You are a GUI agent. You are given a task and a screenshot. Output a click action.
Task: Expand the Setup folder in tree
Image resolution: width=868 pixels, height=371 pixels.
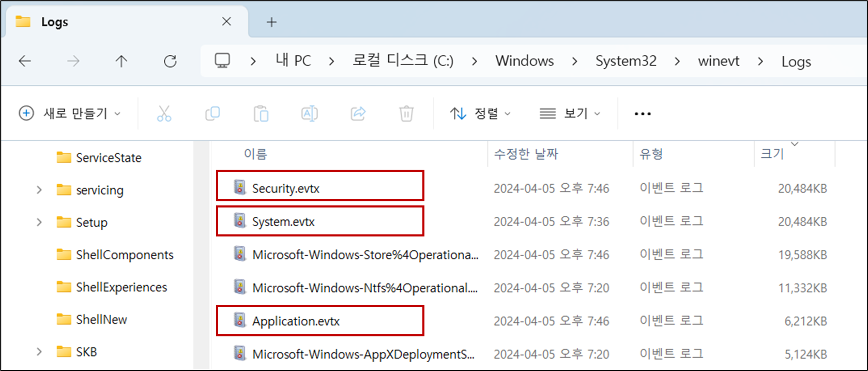[x=39, y=222]
